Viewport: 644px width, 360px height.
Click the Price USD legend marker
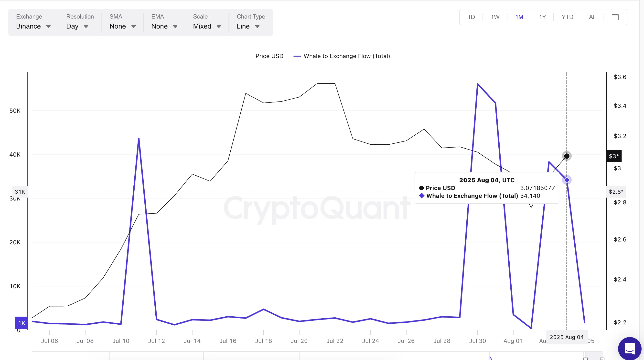point(249,56)
